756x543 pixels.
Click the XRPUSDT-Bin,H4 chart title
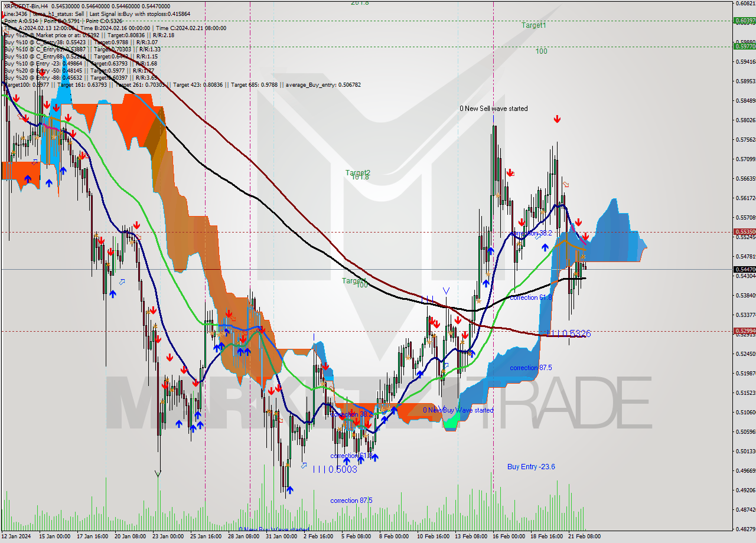25,6
